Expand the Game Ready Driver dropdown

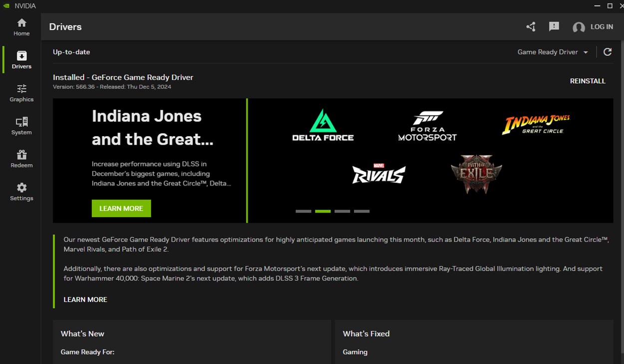point(553,52)
